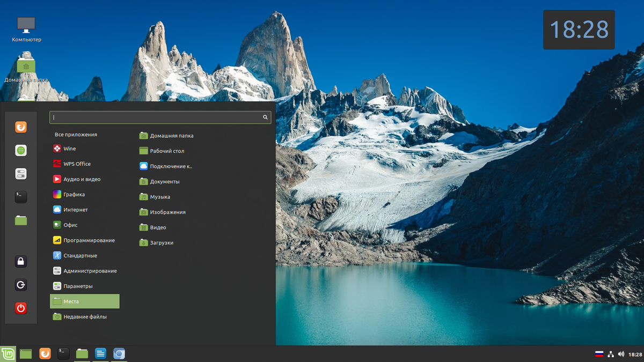Open Software Manager green grid icon in sidebar
Screen dimensions: 644x362
pyautogui.click(x=20, y=151)
